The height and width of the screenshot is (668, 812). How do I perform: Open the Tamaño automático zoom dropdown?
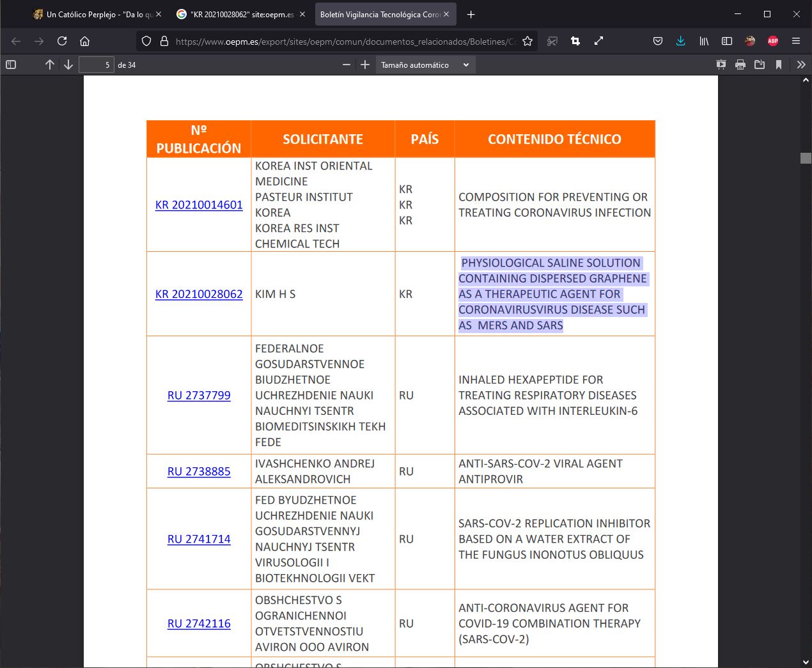pyautogui.click(x=425, y=65)
